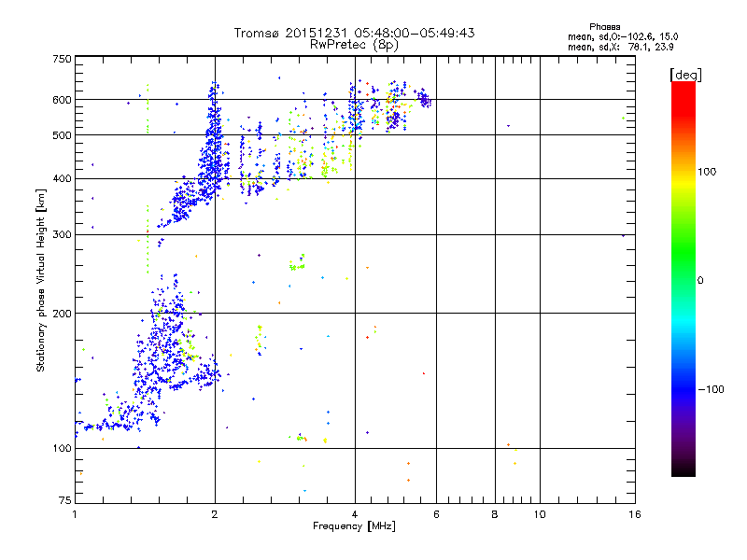Click the x-axis tick label "16"
Screen dimensions: 747x560
pyautogui.click(x=635, y=514)
